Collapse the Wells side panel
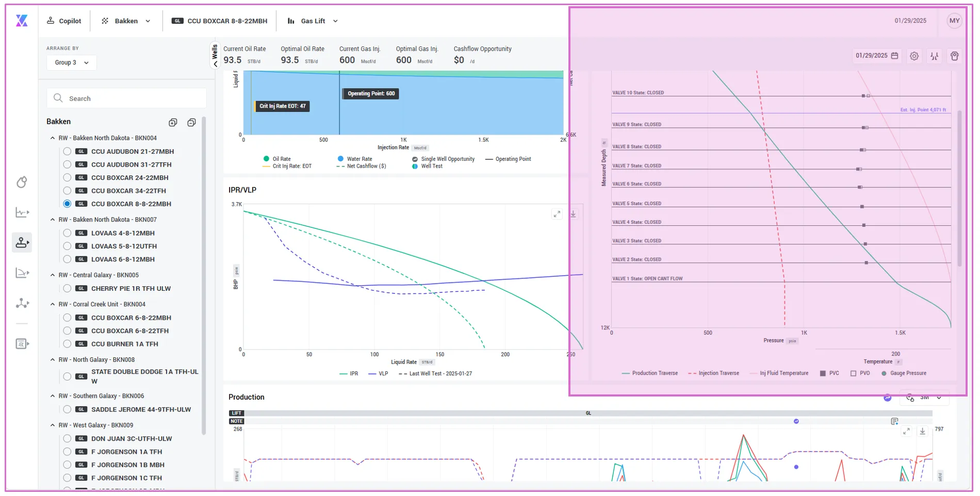 pyautogui.click(x=215, y=55)
